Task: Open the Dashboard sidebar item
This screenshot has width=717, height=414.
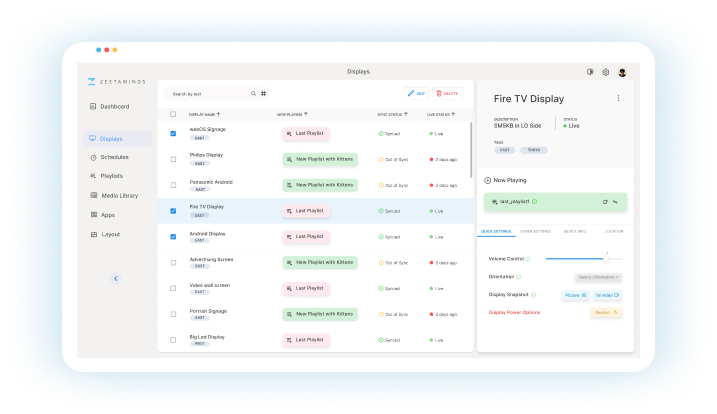Action: coord(110,107)
